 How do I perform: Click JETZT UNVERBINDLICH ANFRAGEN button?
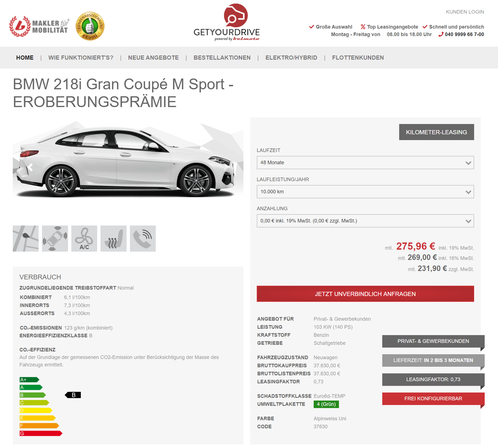click(365, 294)
